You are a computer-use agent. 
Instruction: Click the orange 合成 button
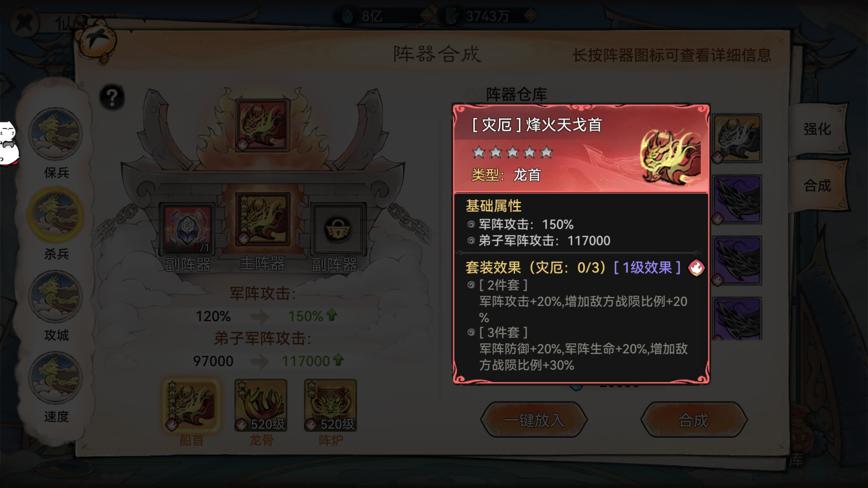[x=693, y=420]
